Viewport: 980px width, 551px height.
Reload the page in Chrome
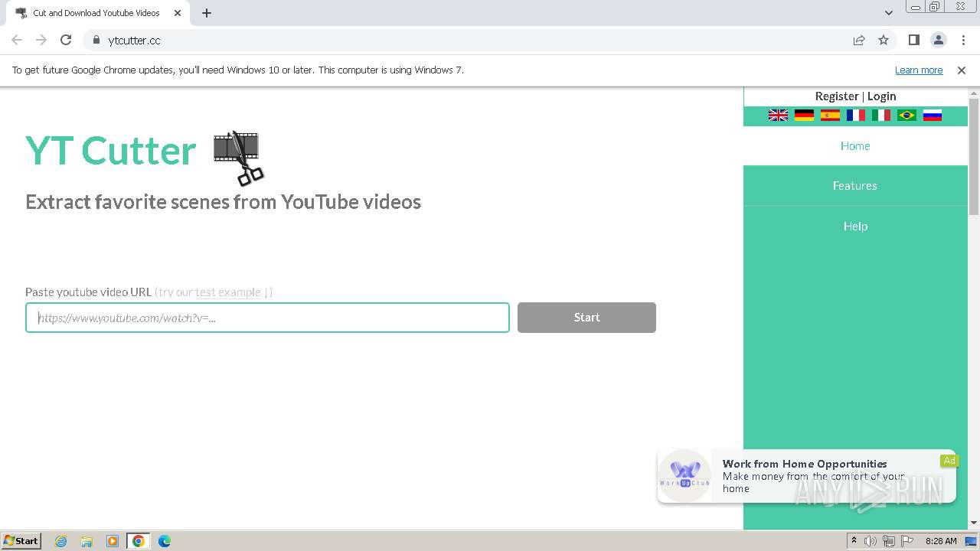66,40
